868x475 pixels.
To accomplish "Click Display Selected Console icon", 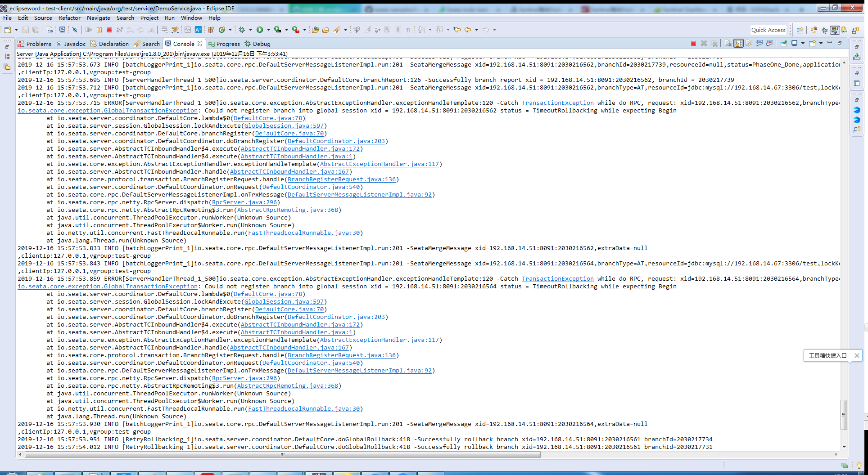I will (795, 43).
